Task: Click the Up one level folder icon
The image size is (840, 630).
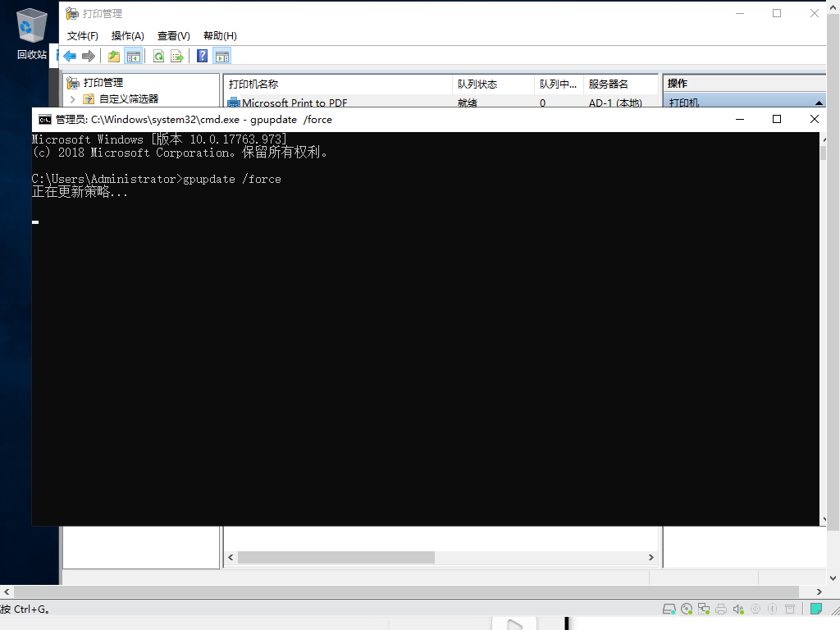Action: pyautogui.click(x=114, y=57)
